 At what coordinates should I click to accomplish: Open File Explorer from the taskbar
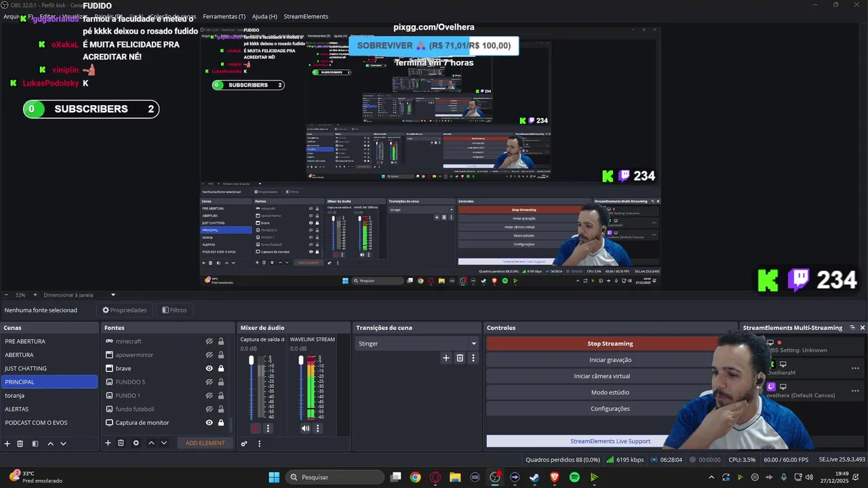tap(455, 477)
